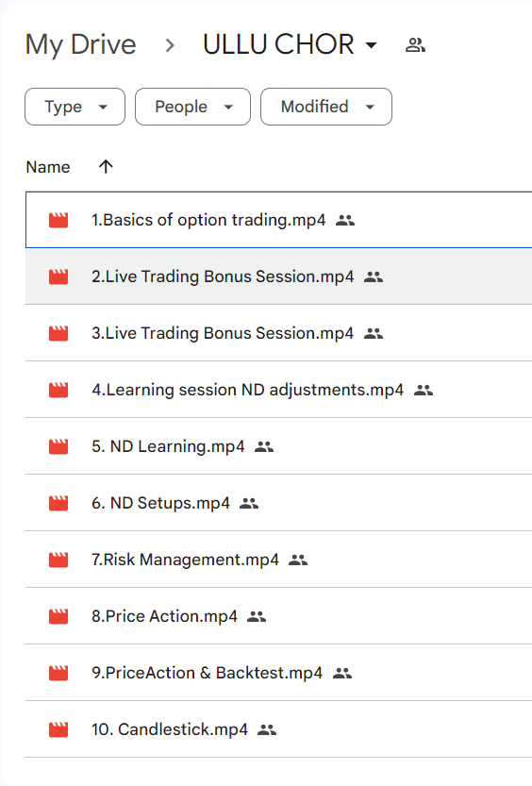The height and width of the screenshot is (786, 532).
Task: Click the video icon for 7.Risk Management.mp4
Action: [58, 560]
